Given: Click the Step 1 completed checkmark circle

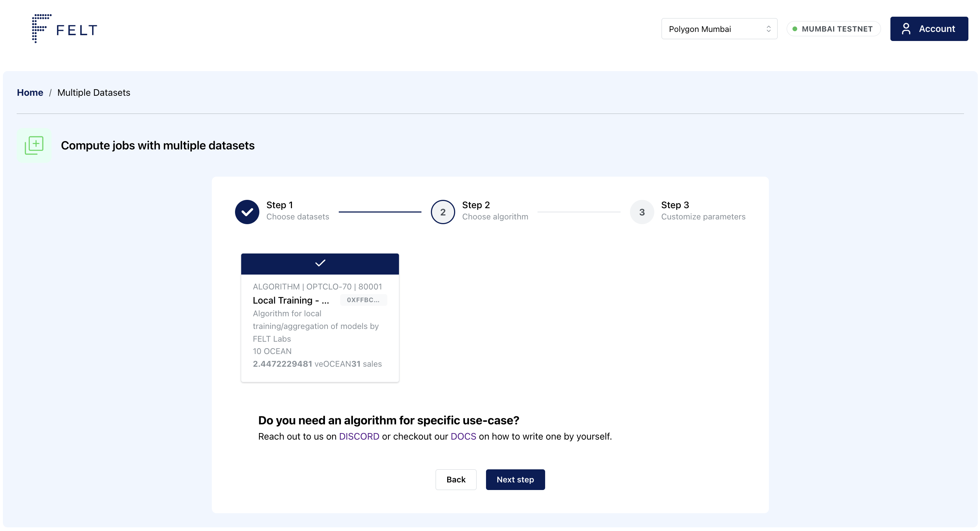Looking at the screenshot, I should tap(247, 212).
